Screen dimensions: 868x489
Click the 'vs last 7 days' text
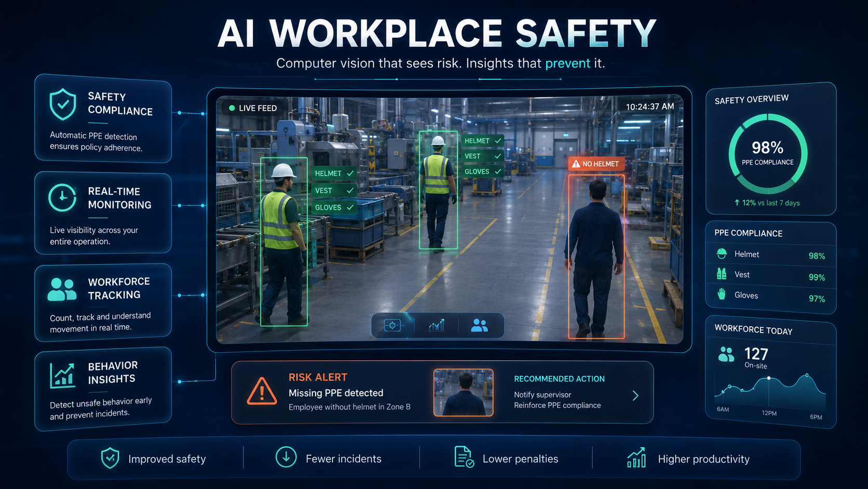(779, 203)
